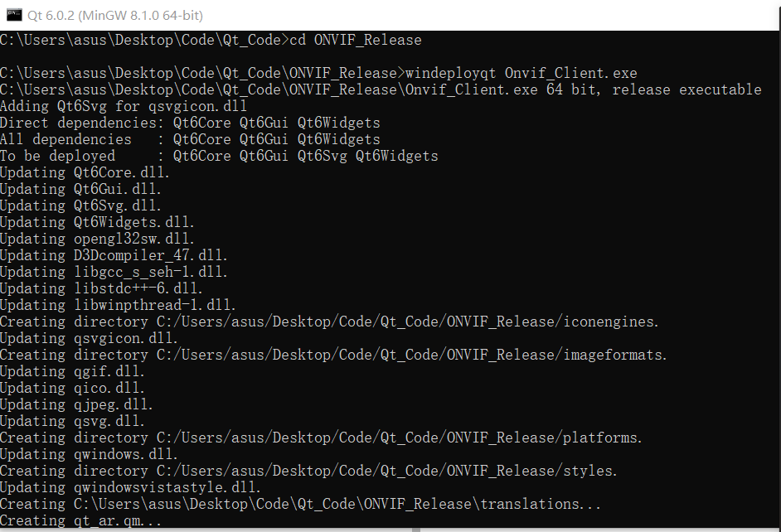
Task: Click line 'Updating opengl32sw.dll.'
Action: [x=97, y=239]
